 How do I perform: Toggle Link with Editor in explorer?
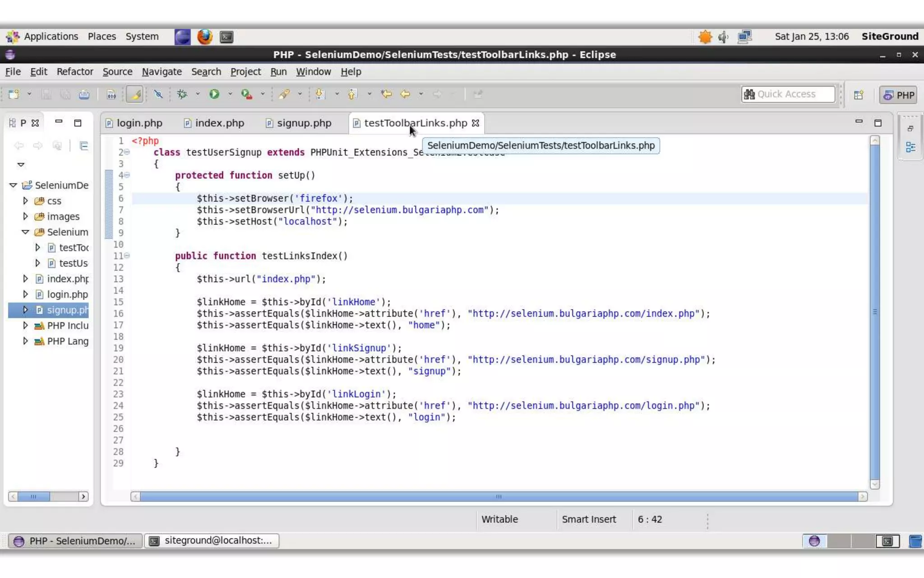pyautogui.click(x=83, y=145)
